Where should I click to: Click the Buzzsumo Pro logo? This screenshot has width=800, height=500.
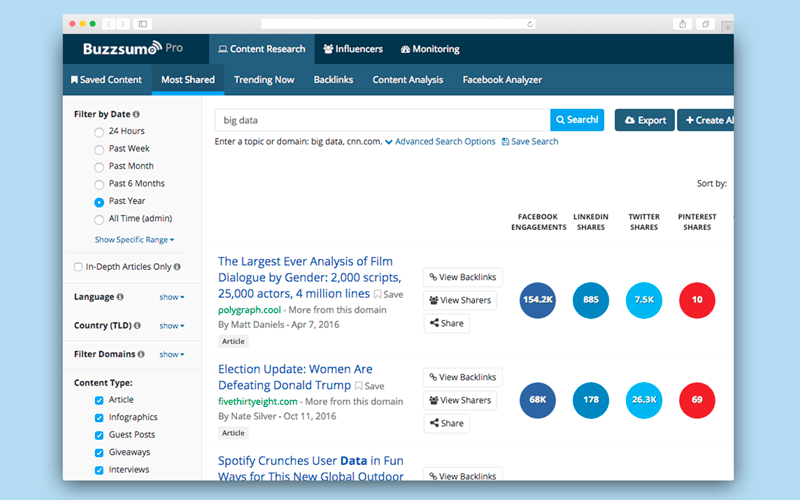click(x=133, y=48)
